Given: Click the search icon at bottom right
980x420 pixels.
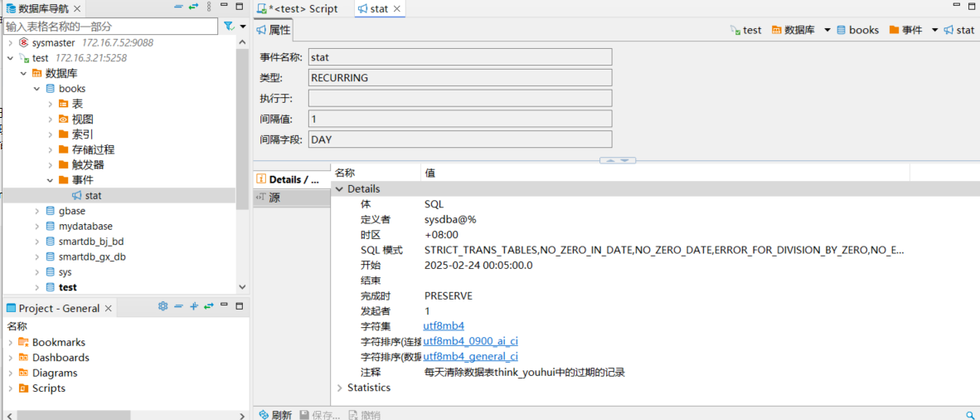Looking at the screenshot, I should 970,415.
